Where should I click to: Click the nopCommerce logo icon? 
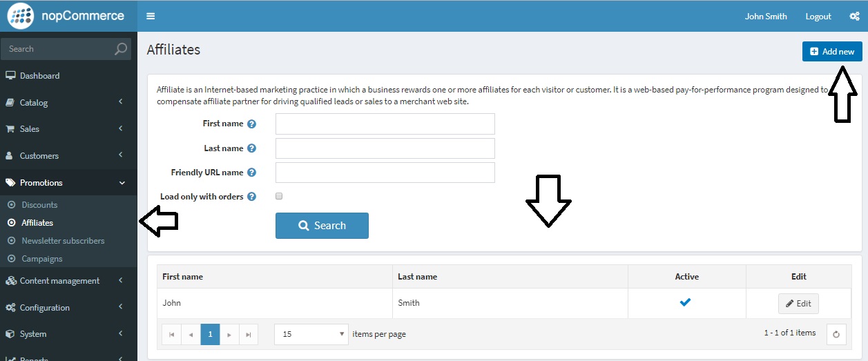coord(21,16)
